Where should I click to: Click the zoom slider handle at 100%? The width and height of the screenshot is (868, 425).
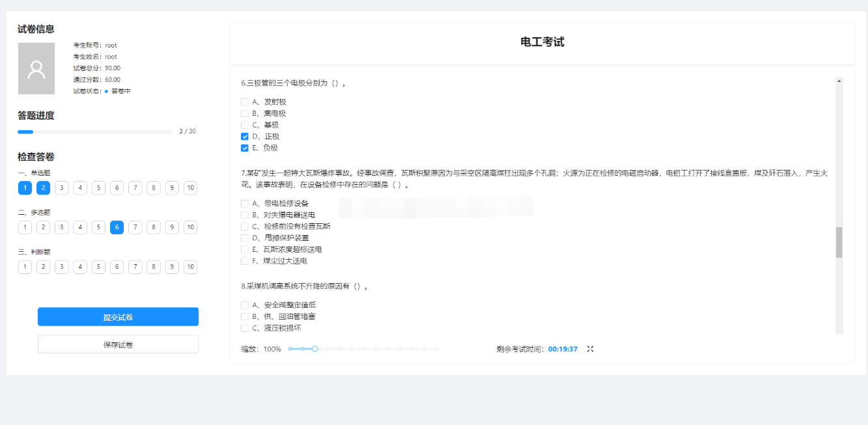pyautogui.click(x=315, y=349)
